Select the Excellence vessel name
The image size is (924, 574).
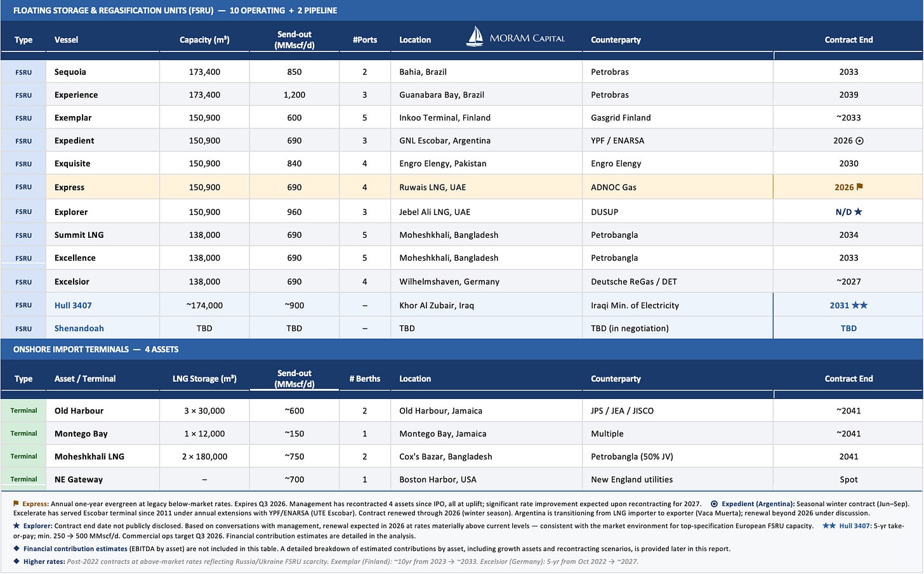pyautogui.click(x=75, y=258)
